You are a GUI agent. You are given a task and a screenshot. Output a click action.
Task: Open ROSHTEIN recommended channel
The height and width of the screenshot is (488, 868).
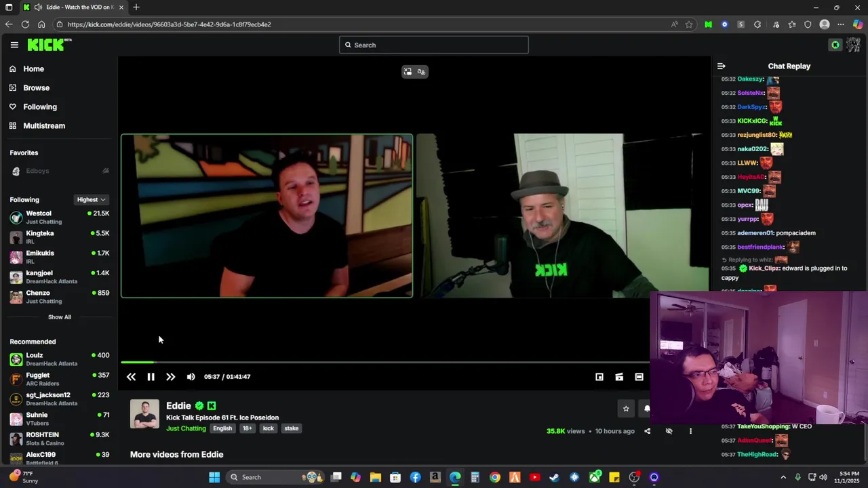[x=59, y=439]
